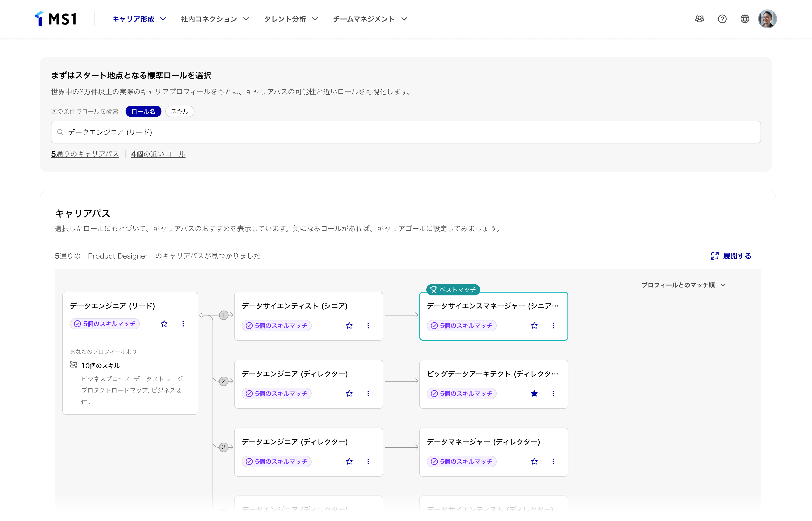Expand the 社内コネクション menu
812x521 pixels.
pyautogui.click(x=215, y=19)
